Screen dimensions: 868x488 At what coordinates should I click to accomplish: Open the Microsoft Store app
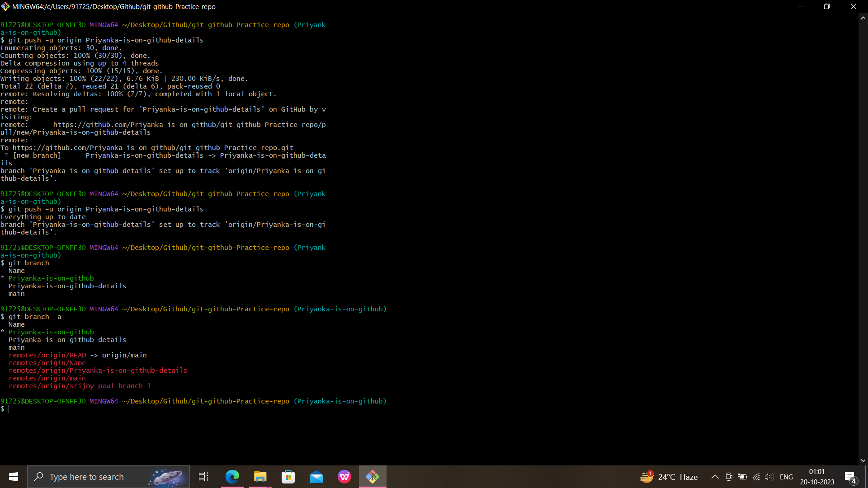pyautogui.click(x=288, y=477)
